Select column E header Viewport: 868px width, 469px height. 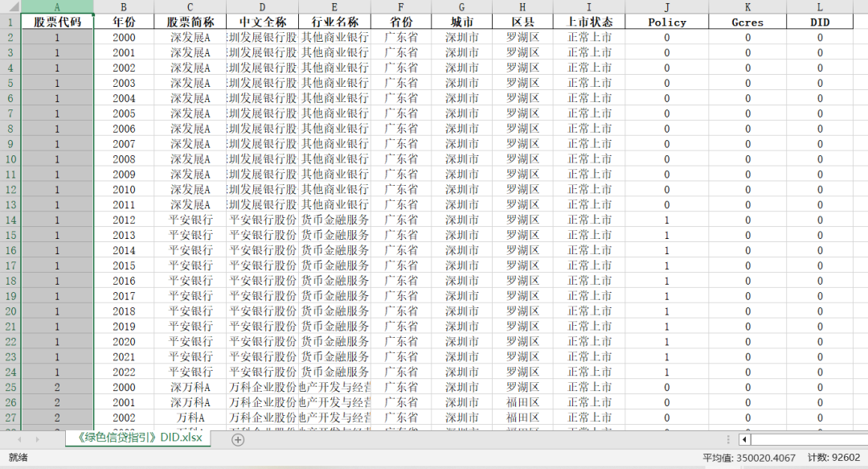click(334, 7)
